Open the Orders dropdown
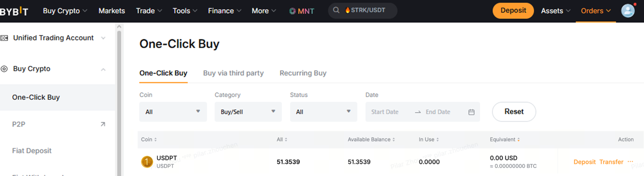644x176 pixels. (596, 11)
